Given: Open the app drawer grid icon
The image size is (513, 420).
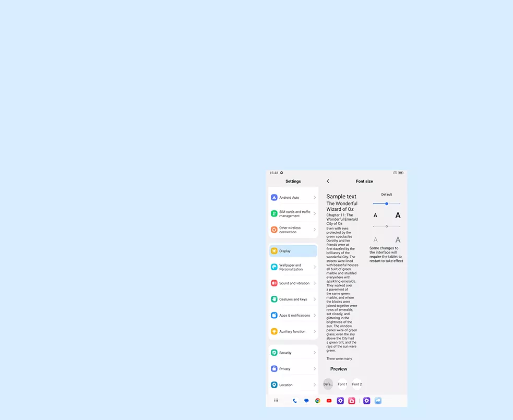Looking at the screenshot, I should 276,401.
